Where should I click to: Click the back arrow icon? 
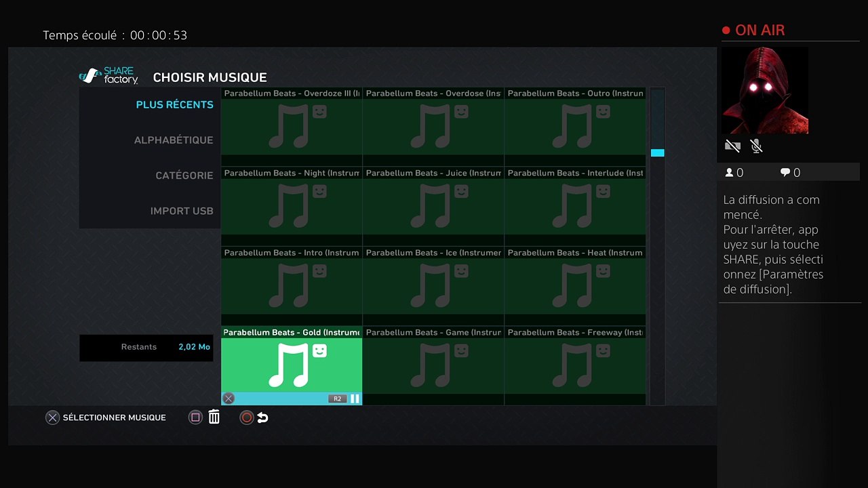(x=262, y=418)
